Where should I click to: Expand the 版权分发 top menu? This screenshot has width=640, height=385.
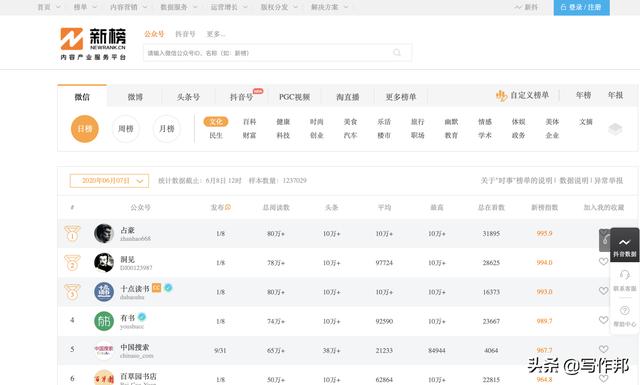[279, 7]
